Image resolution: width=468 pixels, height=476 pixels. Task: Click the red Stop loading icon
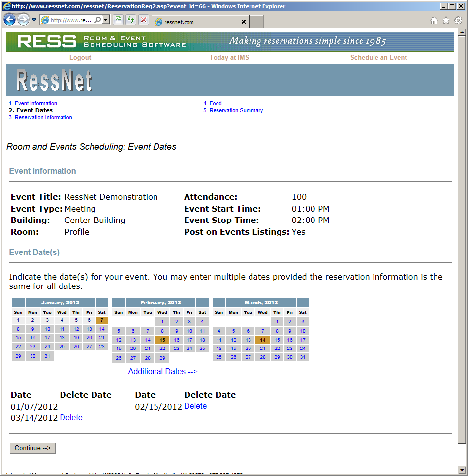tap(143, 20)
